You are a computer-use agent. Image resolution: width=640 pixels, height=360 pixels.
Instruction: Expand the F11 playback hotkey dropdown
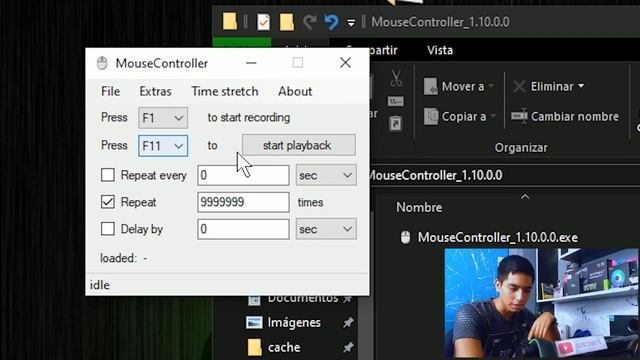coord(163,146)
